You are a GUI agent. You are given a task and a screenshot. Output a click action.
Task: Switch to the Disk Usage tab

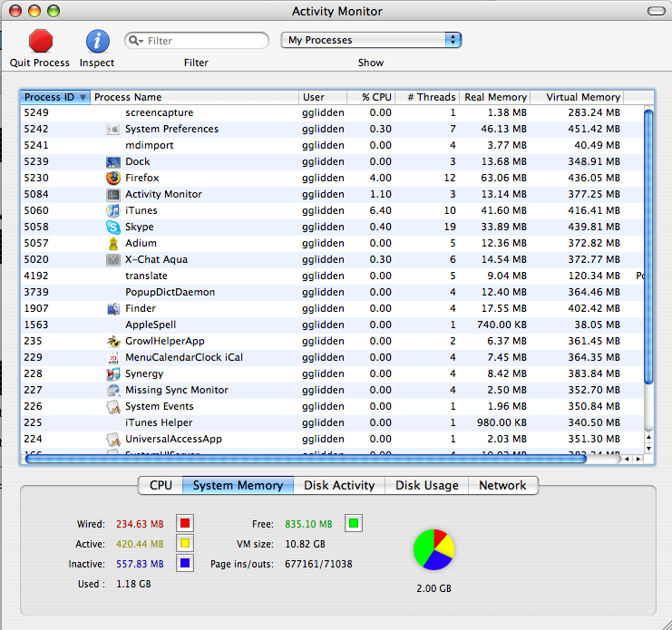(427, 485)
